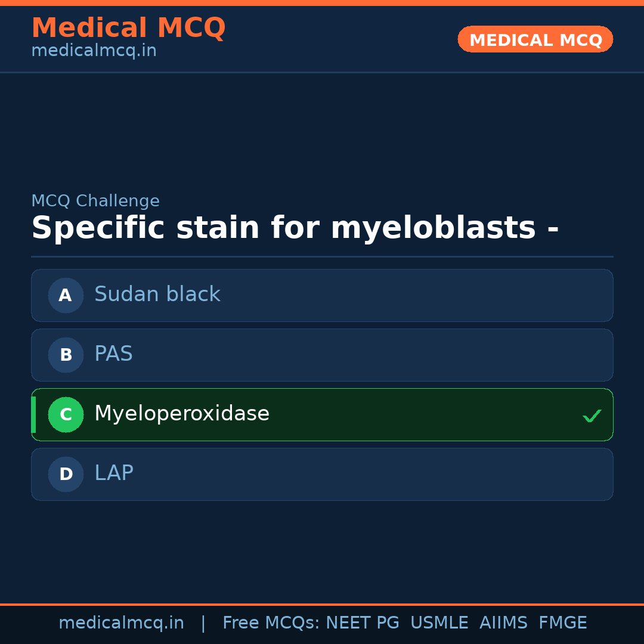The width and height of the screenshot is (644, 644).
Task: Click the green C badge icon
Action: (66, 414)
